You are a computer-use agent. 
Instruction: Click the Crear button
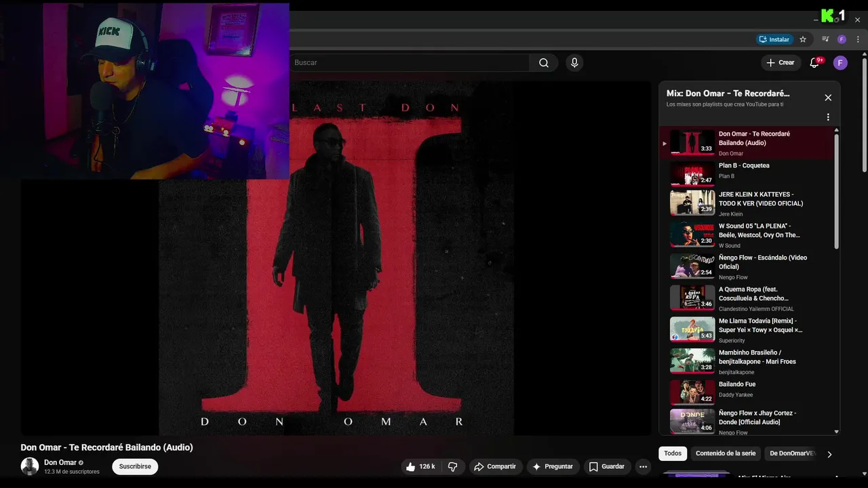781,62
